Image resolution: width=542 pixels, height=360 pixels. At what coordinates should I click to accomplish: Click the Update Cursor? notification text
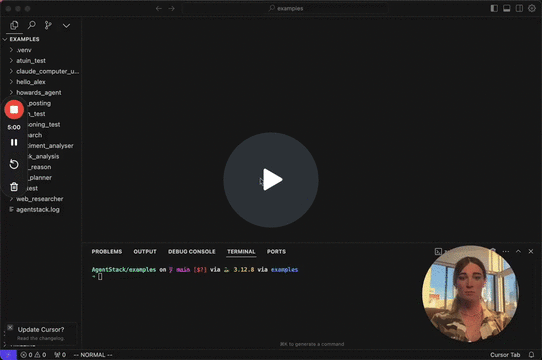click(x=41, y=330)
